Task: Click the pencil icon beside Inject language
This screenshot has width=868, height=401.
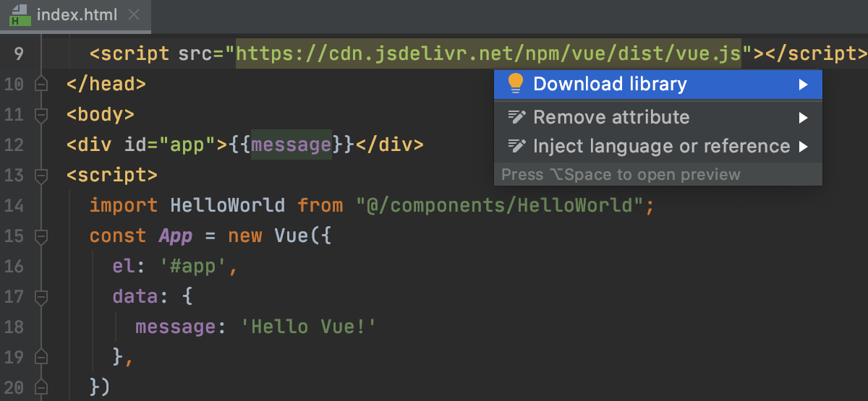Action: pos(516,146)
